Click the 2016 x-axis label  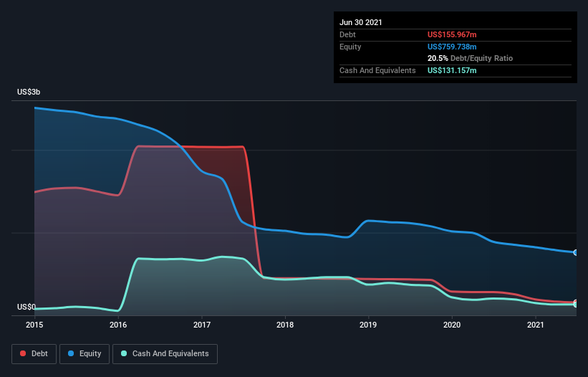click(118, 325)
